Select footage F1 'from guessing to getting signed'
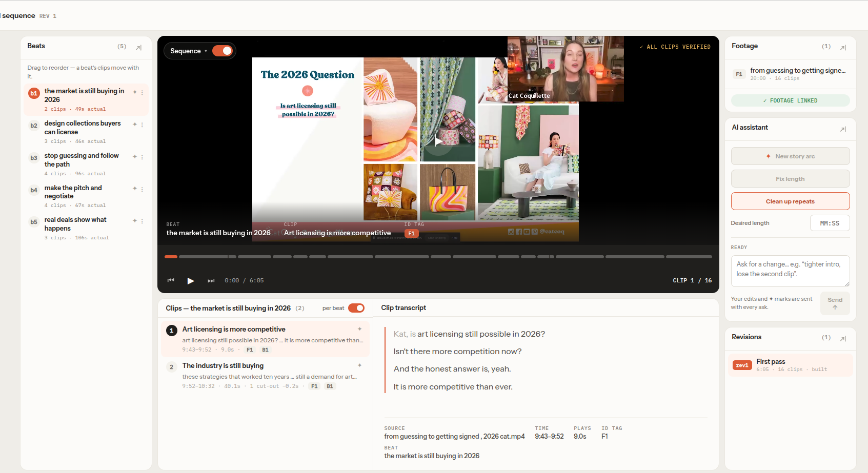Image resolution: width=868 pixels, height=473 pixels. point(790,74)
